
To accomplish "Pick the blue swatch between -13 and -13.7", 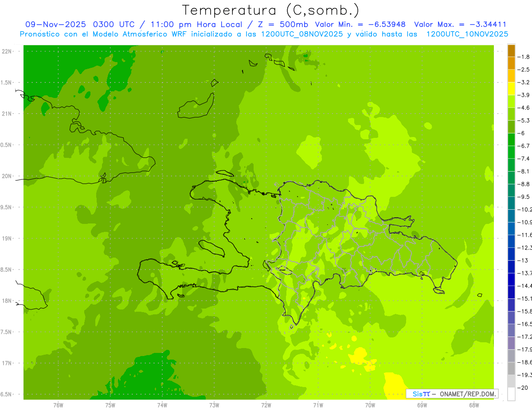I will 511,267.
